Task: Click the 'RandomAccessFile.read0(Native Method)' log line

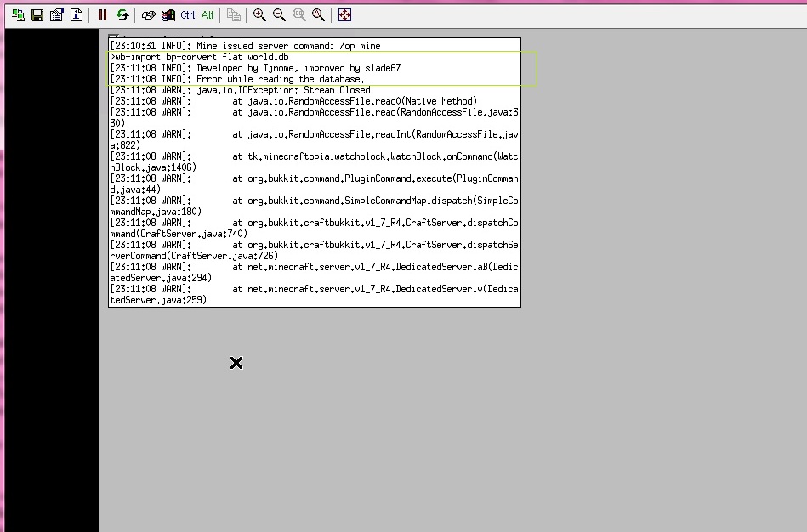Action: (293, 101)
